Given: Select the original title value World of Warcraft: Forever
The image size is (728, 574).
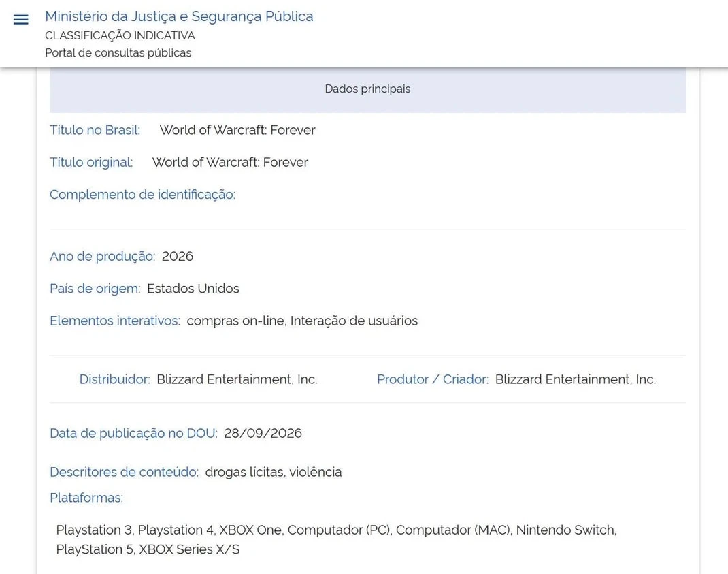Looking at the screenshot, I should 230,162.
